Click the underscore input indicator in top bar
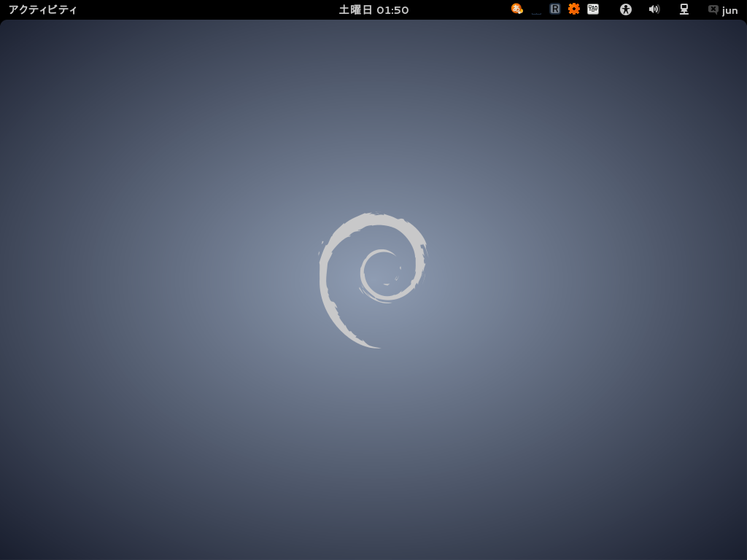 (x=536, y=13)
